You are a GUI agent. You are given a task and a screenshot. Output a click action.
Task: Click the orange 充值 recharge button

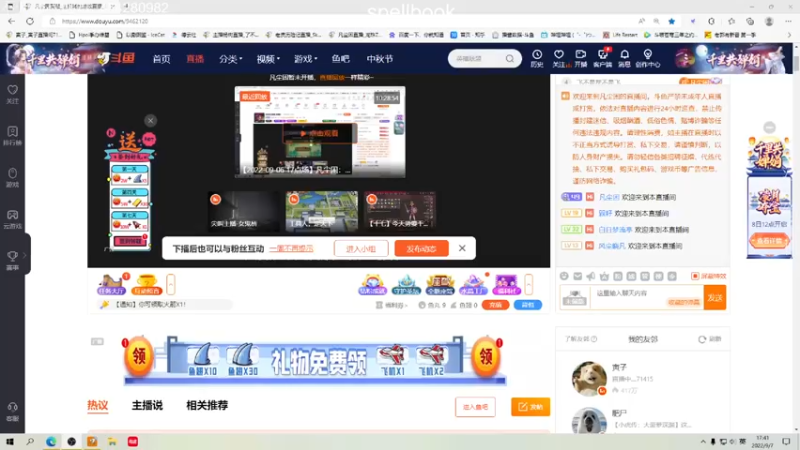pos(495,305)
